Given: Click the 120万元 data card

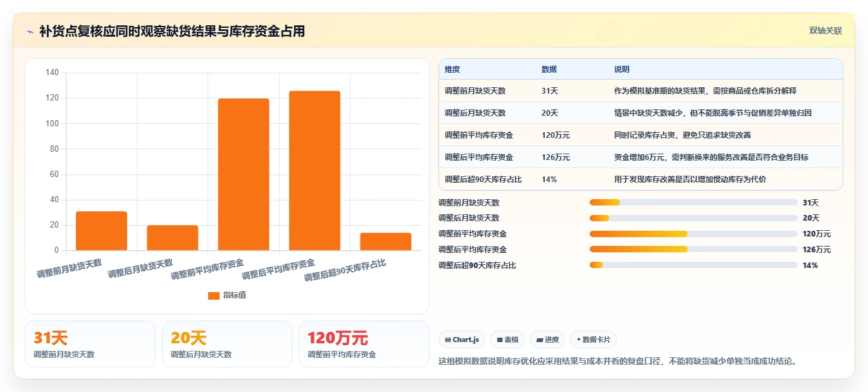Looking at the screenshot, I should pos(364,344).
